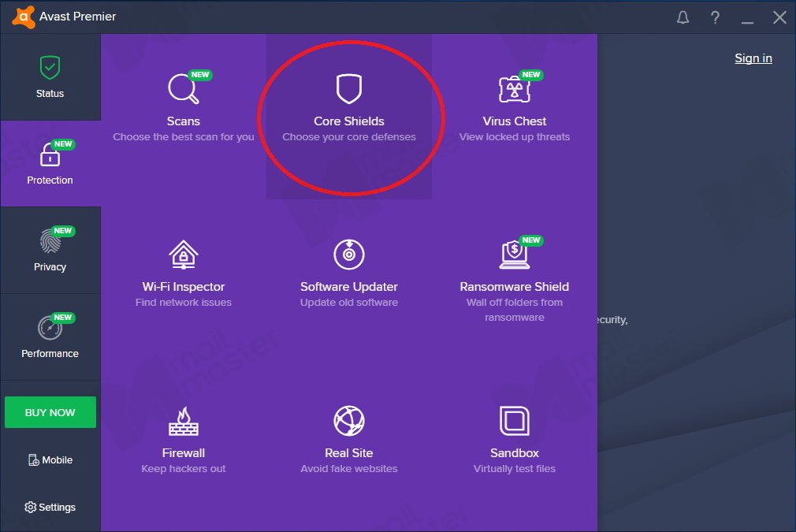
Task: Click "Update old software" text
Action: tap(349, 303)
